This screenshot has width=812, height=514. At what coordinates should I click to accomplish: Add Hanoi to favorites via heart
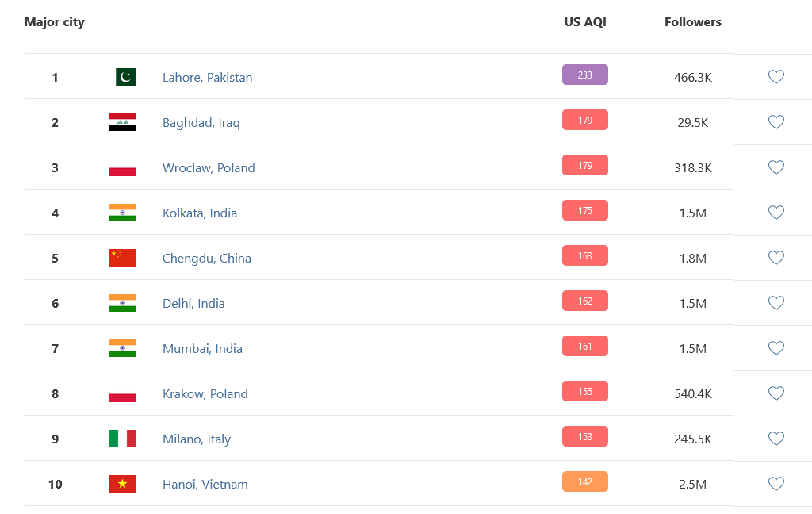point(776,483)
